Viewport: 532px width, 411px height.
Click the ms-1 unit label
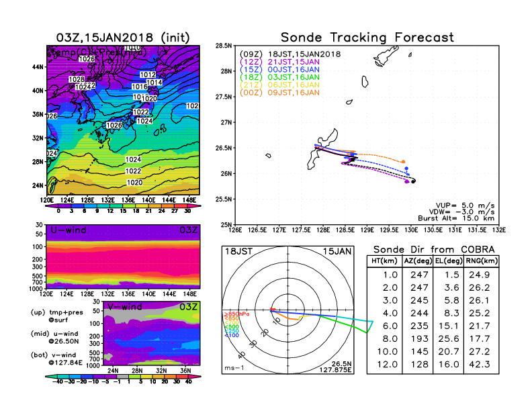pyautogui.click(x=234, y=368)
